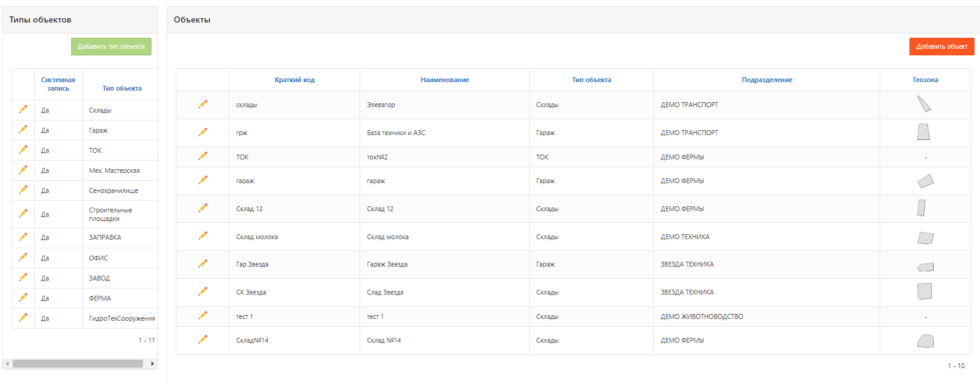Edit the Сенохранилище object type
Viewport: 980px width, 384px height.
click(x=23, y=190)
